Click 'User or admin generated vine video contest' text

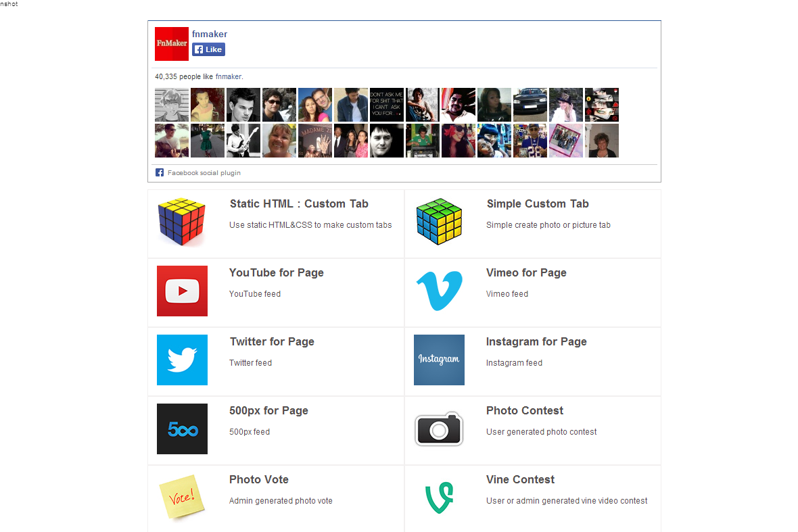coord(567,501)
